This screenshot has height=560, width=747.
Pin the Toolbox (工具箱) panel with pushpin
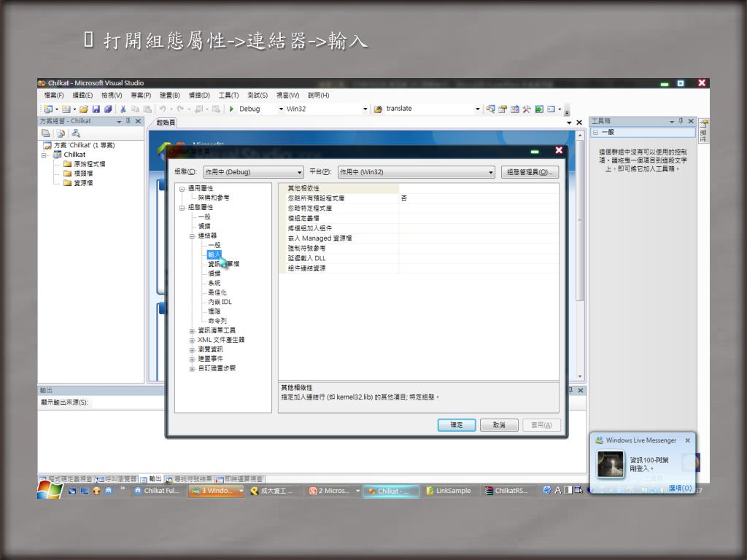[681, 121]
